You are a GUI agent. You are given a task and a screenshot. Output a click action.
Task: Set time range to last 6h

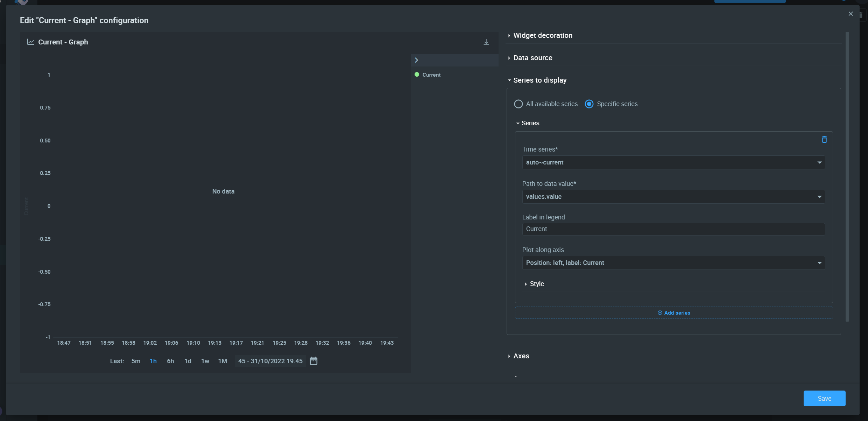pyautogui.click(x=170, y=361)
